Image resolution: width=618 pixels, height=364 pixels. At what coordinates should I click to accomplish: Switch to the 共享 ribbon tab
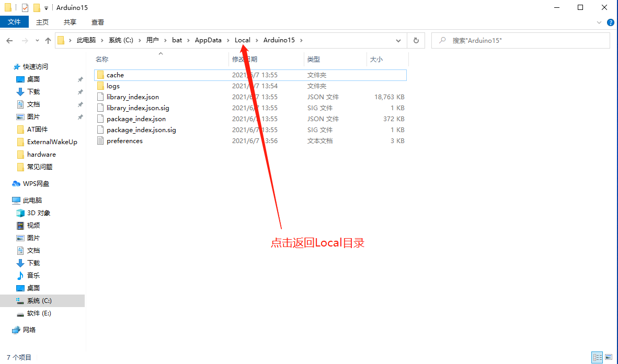click(70, 22)
